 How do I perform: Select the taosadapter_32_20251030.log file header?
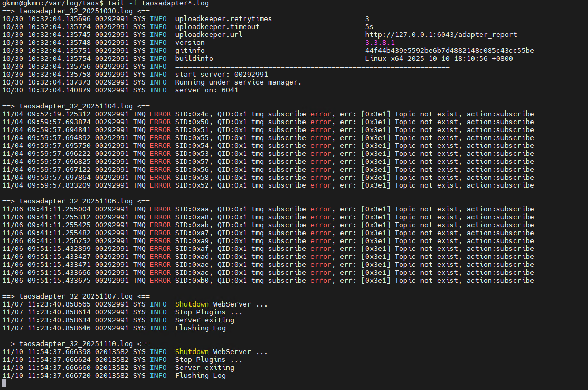76,11
